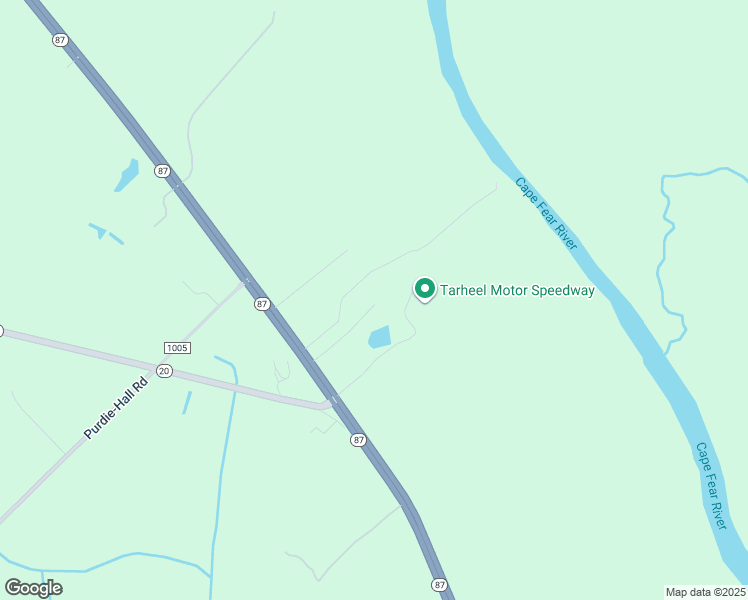748x600 pixels.
Task: Select the 87 shield closest to the 1005 marker
Action: (262, 304)
